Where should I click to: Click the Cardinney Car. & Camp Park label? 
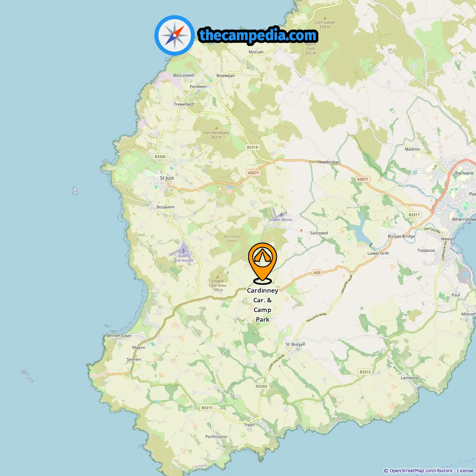pos(263,305)
